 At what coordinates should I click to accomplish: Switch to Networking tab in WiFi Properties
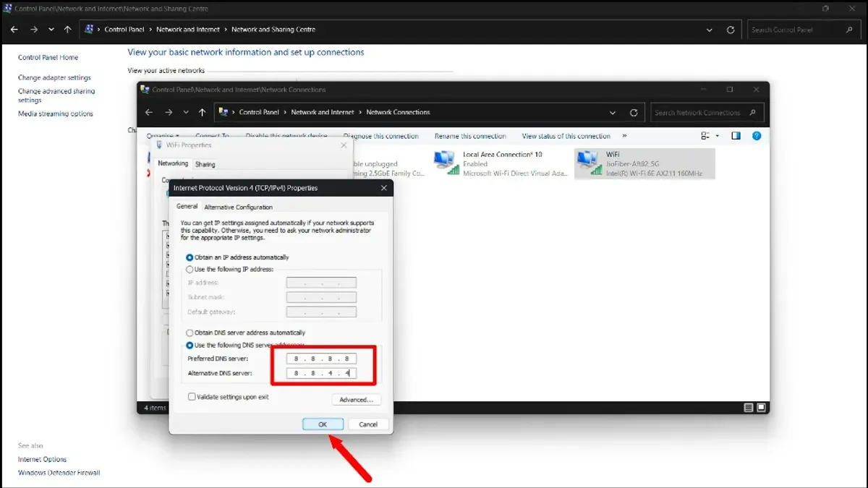pos(173,164)
